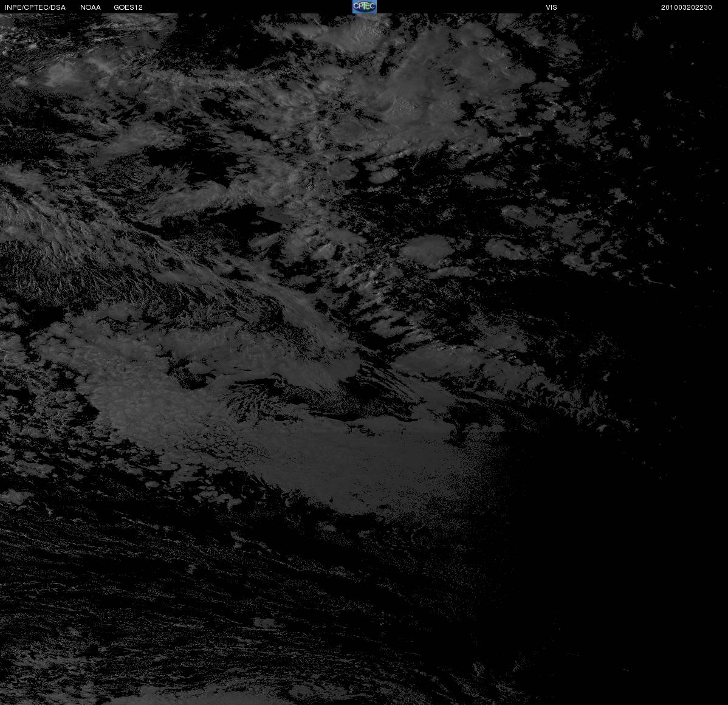Image resolution: width=728 pixels, height=705 pixels.
Task: Click the NOAA label
Action: 91,7
